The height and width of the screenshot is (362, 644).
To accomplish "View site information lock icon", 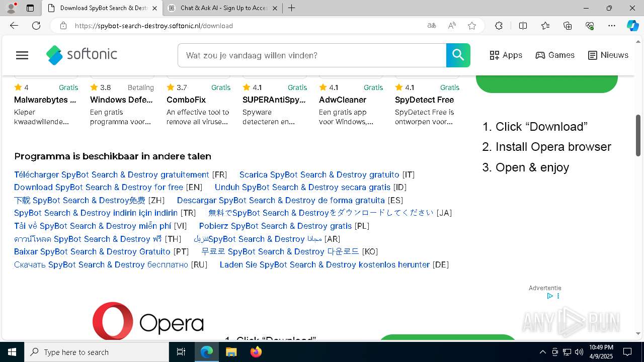I will click(63, 26).
